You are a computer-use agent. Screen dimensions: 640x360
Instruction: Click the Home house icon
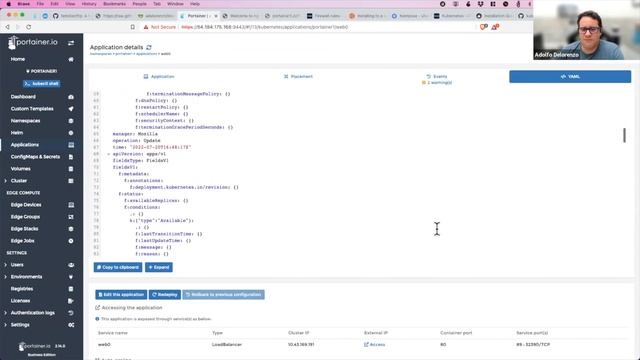(71, 59)
